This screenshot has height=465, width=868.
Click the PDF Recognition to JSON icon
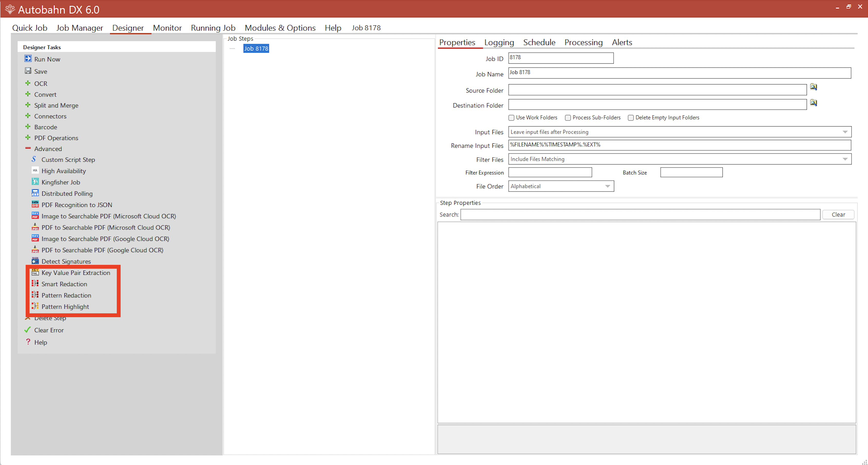pos(35,204)
